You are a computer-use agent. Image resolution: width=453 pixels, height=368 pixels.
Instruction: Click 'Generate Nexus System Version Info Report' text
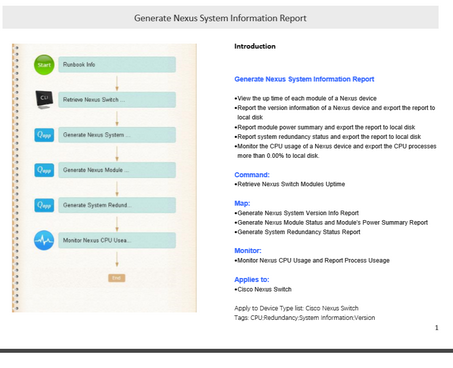click(297, 213)
